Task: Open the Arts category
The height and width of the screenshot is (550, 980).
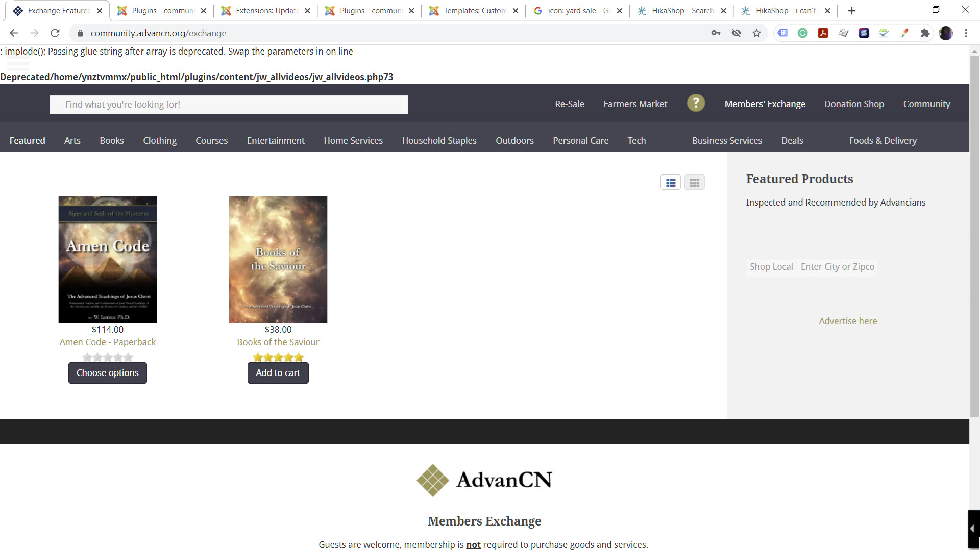Action: 72,140
